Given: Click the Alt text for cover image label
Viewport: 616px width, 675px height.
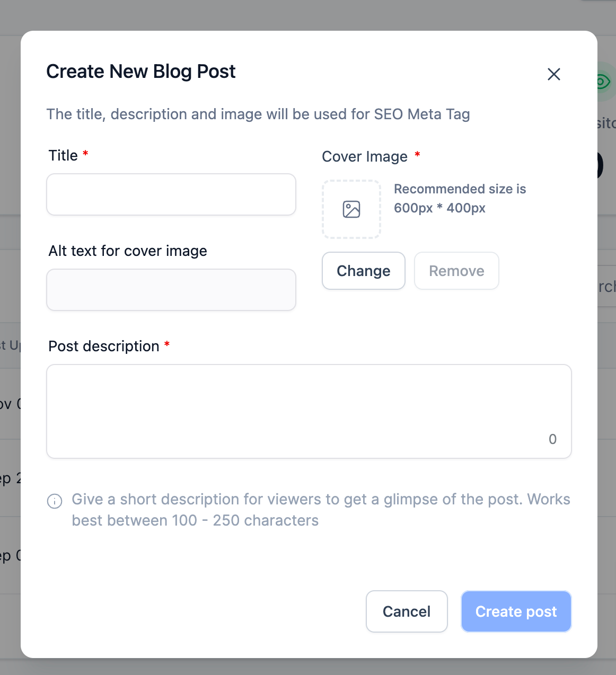Looking at the screenshot, I should (128, 251).
